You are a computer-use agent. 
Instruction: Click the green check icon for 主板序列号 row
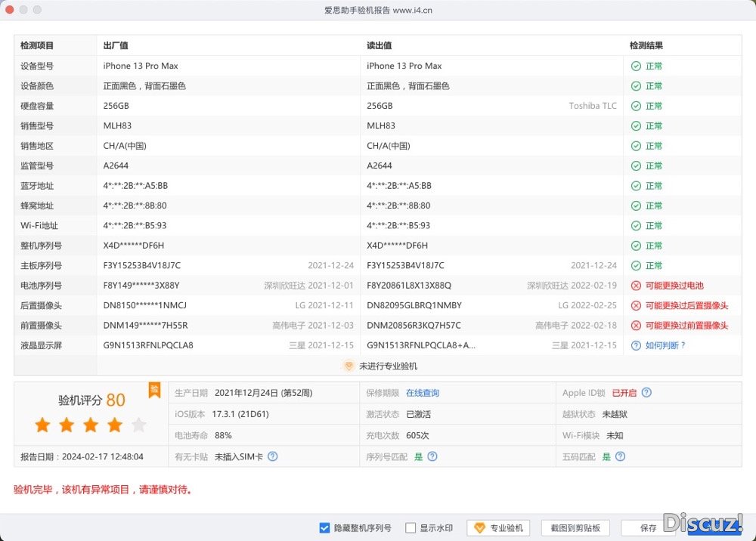tap(636, 265)
